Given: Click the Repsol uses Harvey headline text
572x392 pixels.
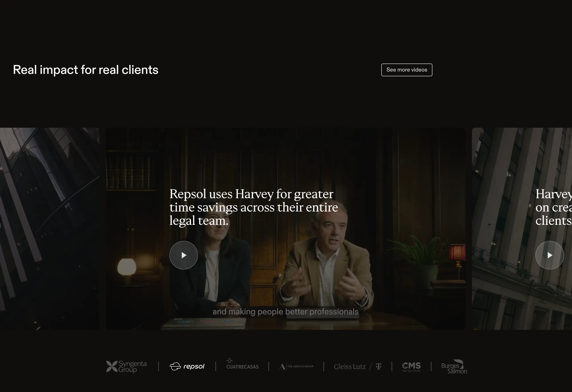Looking at the screenshot, I should 253,207.
